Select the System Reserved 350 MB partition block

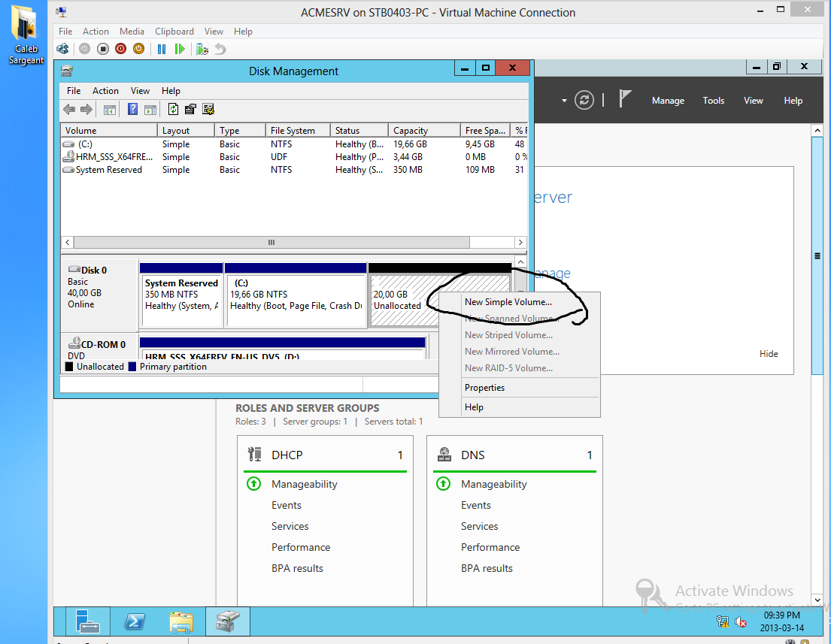[180, 295]
